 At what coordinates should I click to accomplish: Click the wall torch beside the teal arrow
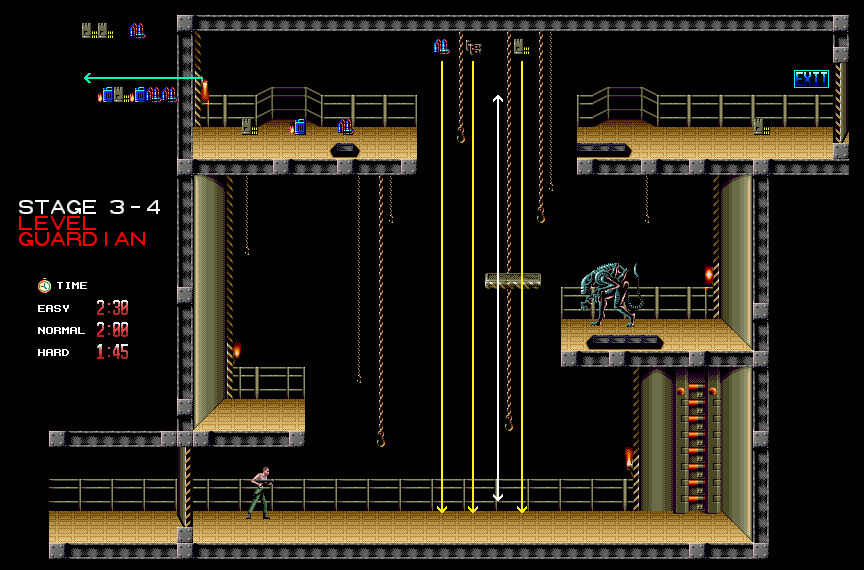point(204,92)
